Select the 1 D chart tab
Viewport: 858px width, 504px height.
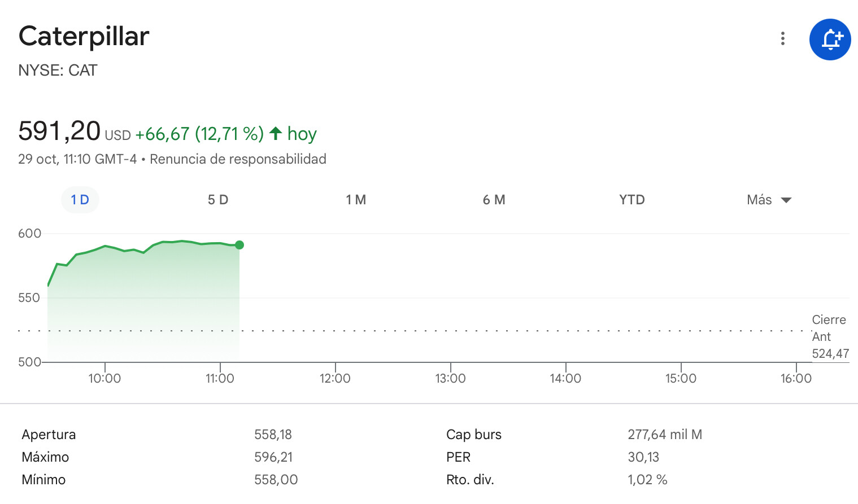pyautogui.click(x=80, y=200)
